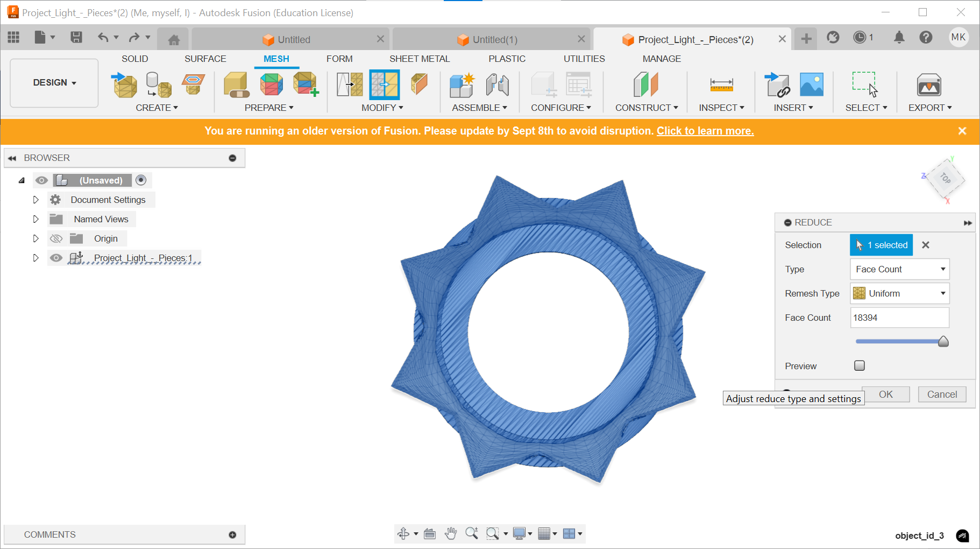Expand the Document Settings tree node
Image resolution: width=980 pixels, height=549 pixels.
pos(35,200)
